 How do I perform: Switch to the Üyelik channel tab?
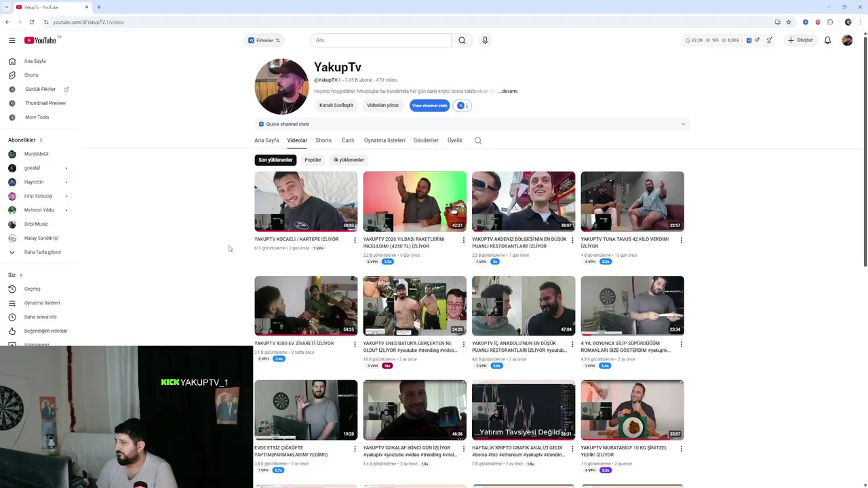coord(455,141)
